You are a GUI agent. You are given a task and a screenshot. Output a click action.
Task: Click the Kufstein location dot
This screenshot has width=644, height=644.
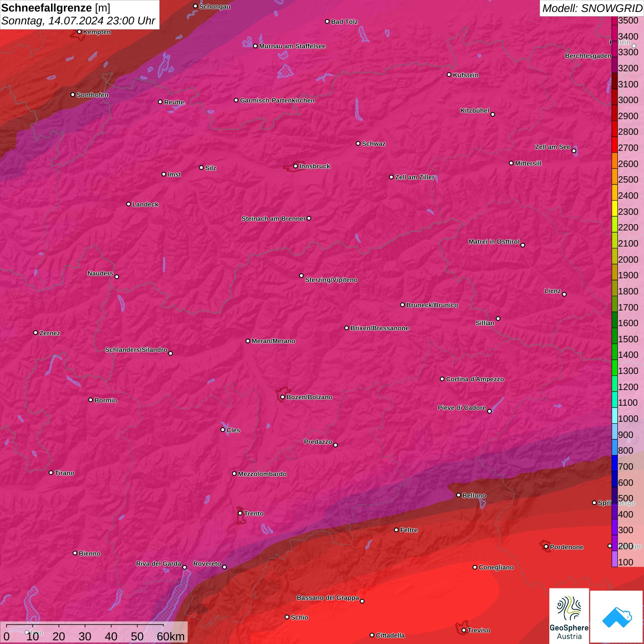[449, 75]
